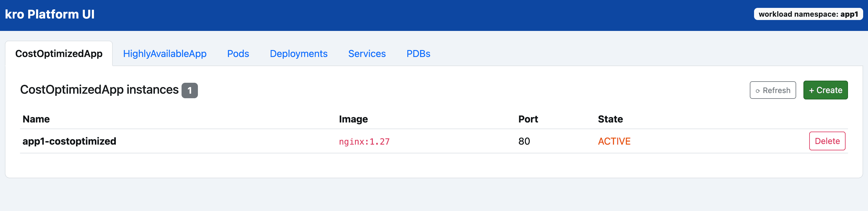The height and width of the screenshot is (211, 868).
Task: Go to the Deployments tab
Action: (x=298, y=54)
